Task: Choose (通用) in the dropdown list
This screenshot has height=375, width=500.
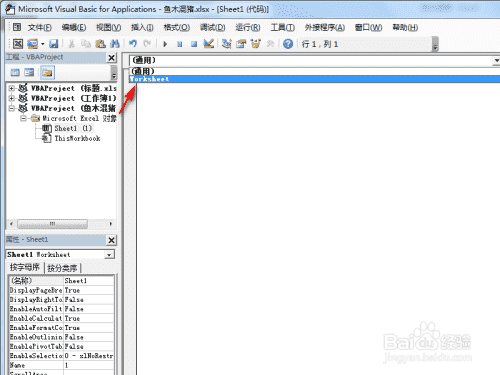Action: [315, 71]
